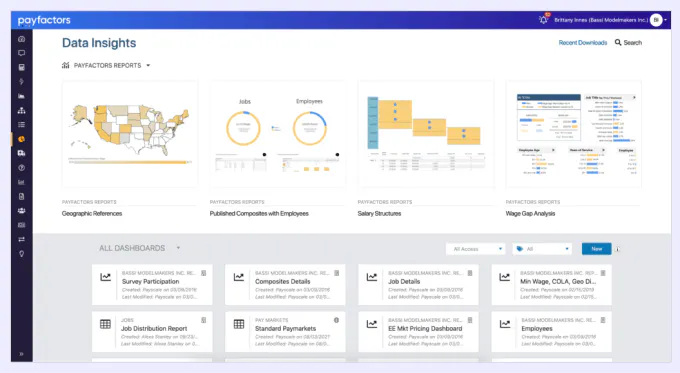
Task: Open the Salary Structures report thumbnail
Action: tap(425, 134)
